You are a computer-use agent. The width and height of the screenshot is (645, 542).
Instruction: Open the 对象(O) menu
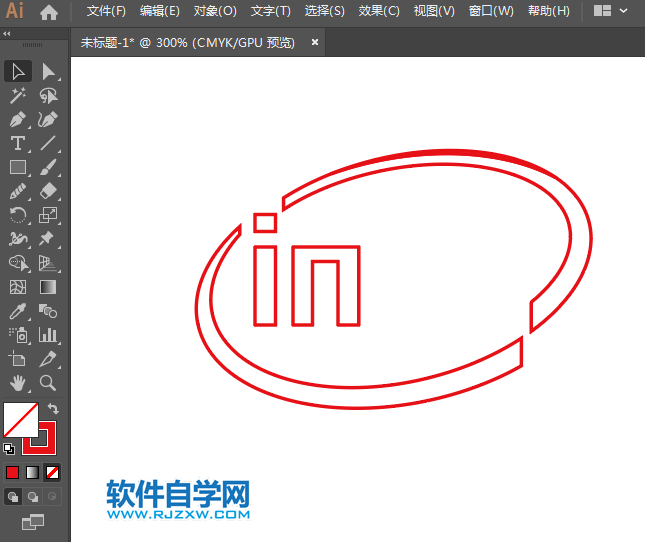coord(215,11)
